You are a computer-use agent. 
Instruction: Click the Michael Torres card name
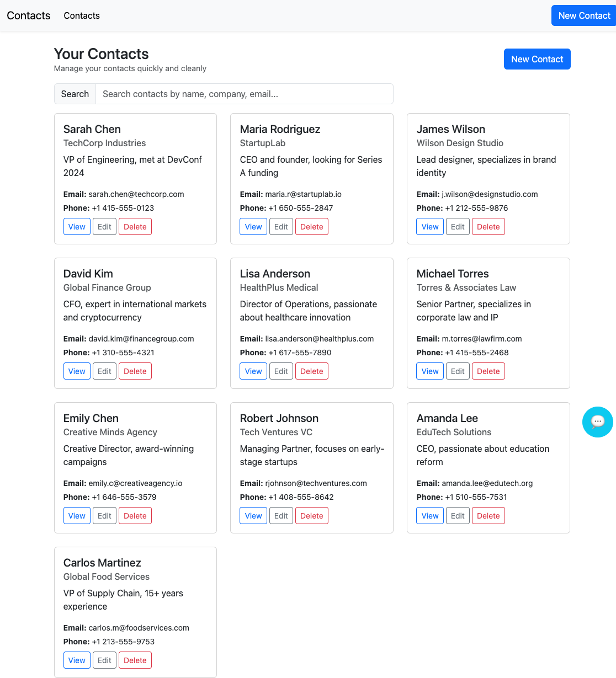(453, 274)
